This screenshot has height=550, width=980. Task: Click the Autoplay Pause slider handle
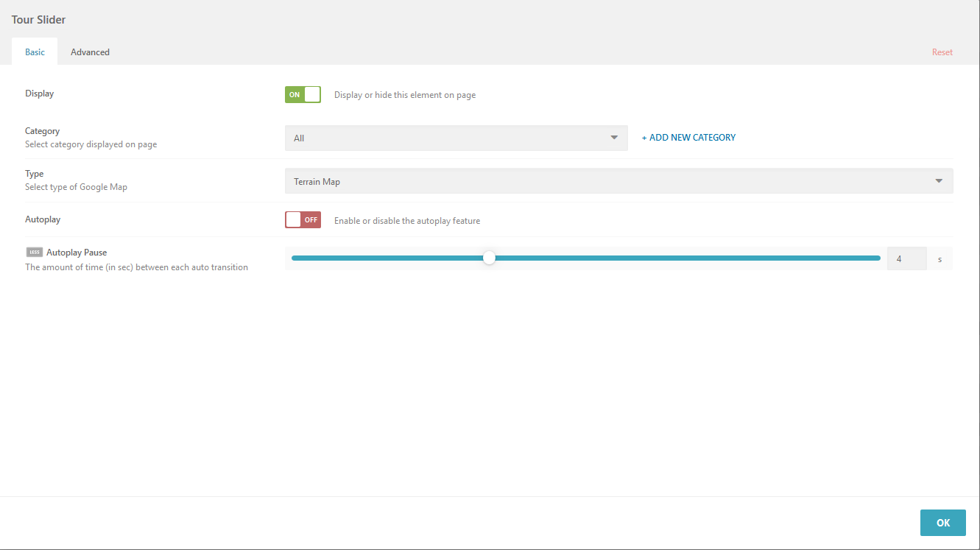(x=489, y=258)
